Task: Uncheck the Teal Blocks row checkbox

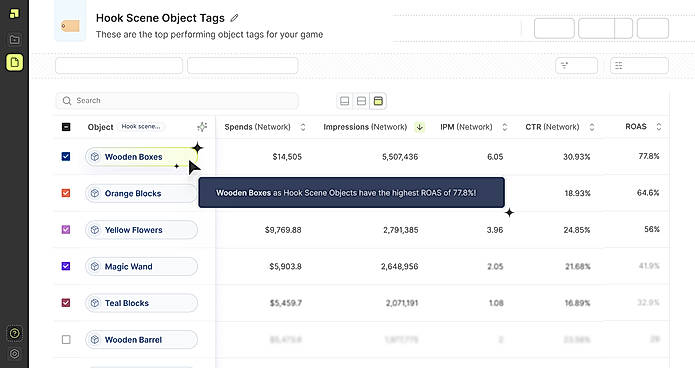Action: [x=66, y=303]
